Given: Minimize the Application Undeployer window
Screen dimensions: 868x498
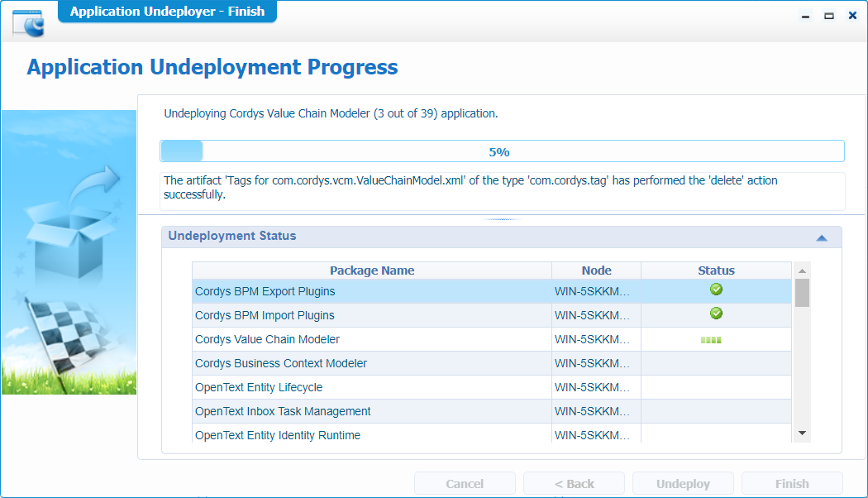Looking at the screenshot, I should [x=805, y=16].
